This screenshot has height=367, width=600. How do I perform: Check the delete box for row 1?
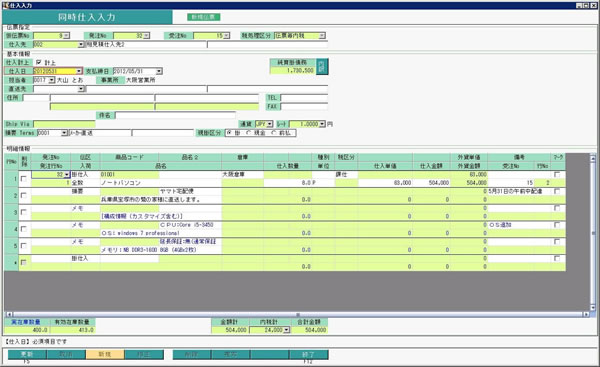point(24,179)
